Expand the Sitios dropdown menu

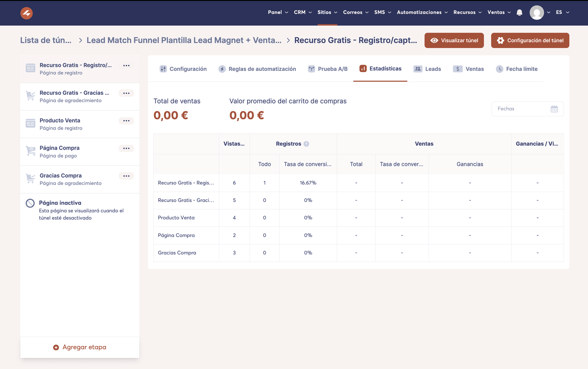point(327,13)
